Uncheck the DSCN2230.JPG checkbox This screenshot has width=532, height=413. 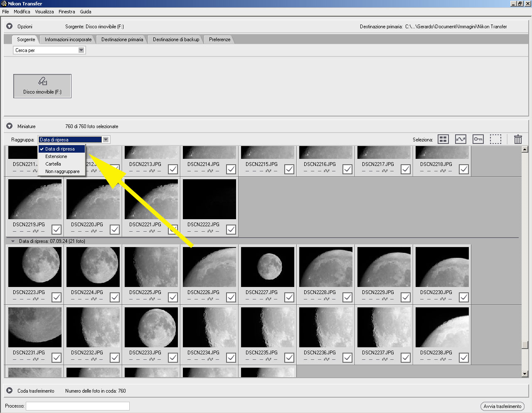coord(464,297)
